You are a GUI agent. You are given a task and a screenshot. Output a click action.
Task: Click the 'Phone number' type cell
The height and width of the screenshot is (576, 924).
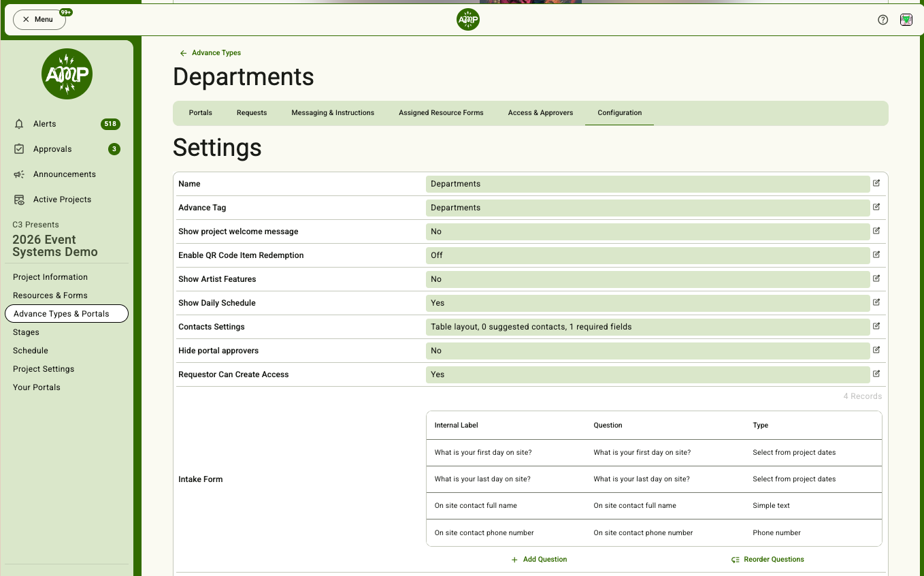(777, 532)
